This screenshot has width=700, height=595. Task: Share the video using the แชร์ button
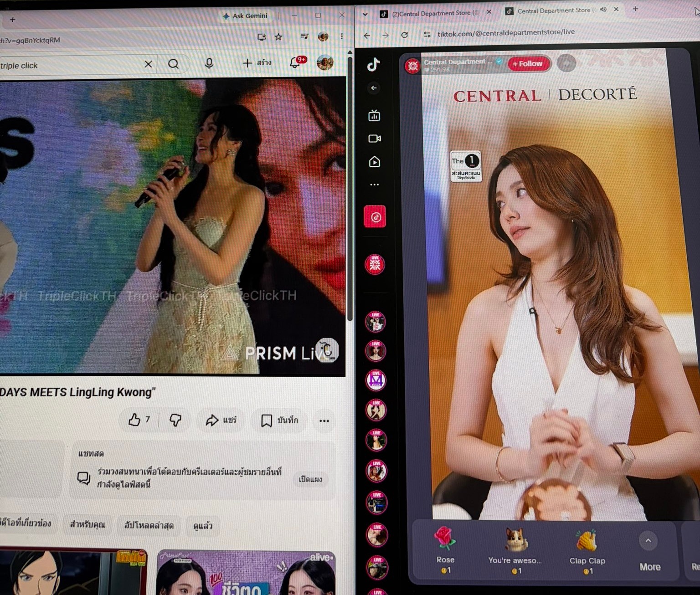(221, 420)
